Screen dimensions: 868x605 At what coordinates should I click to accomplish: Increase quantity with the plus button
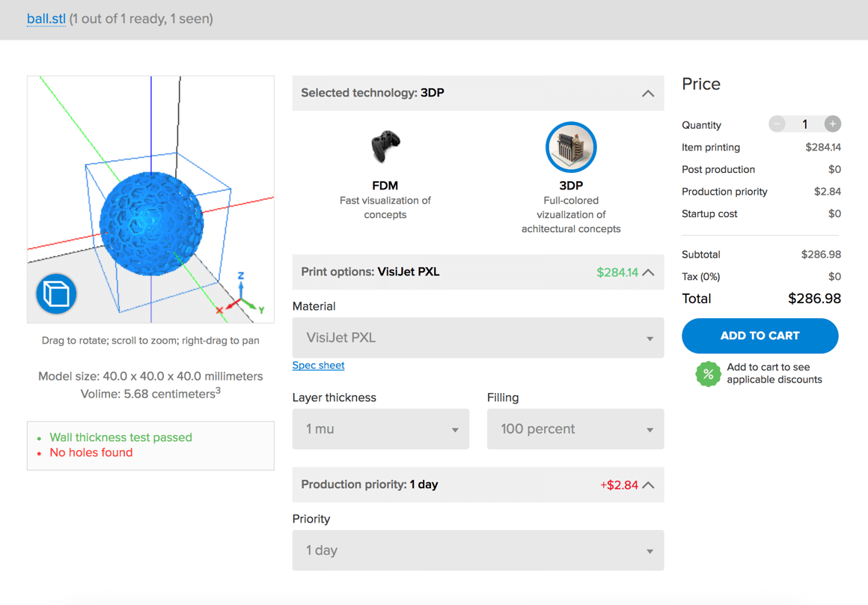tap(832, 124)
